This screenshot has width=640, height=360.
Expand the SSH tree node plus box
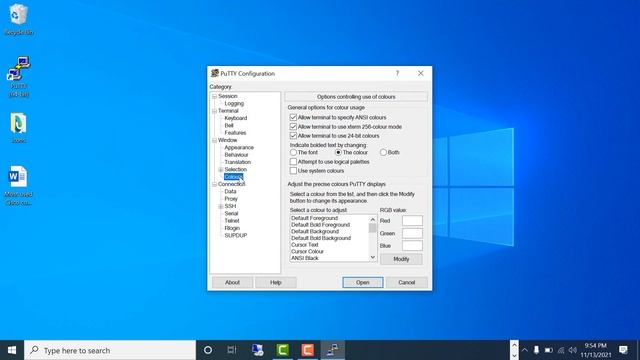pyautogui.click(x=221, y=207)
